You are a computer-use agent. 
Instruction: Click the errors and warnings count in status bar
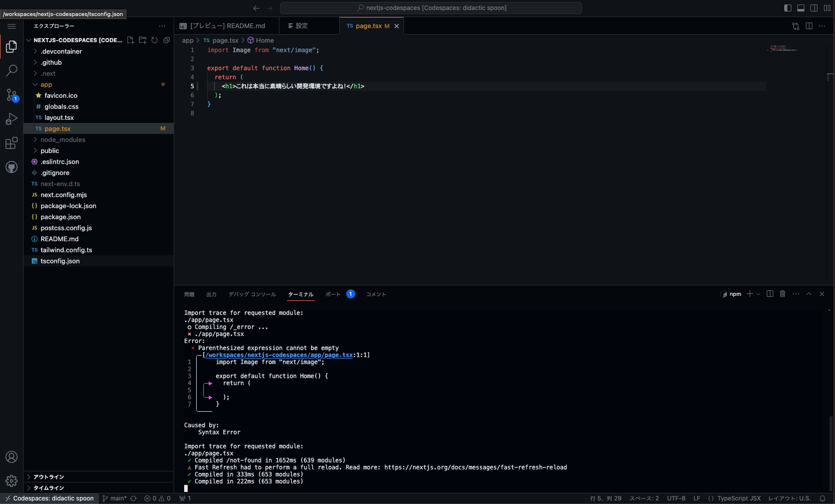(x=158, y=498)
